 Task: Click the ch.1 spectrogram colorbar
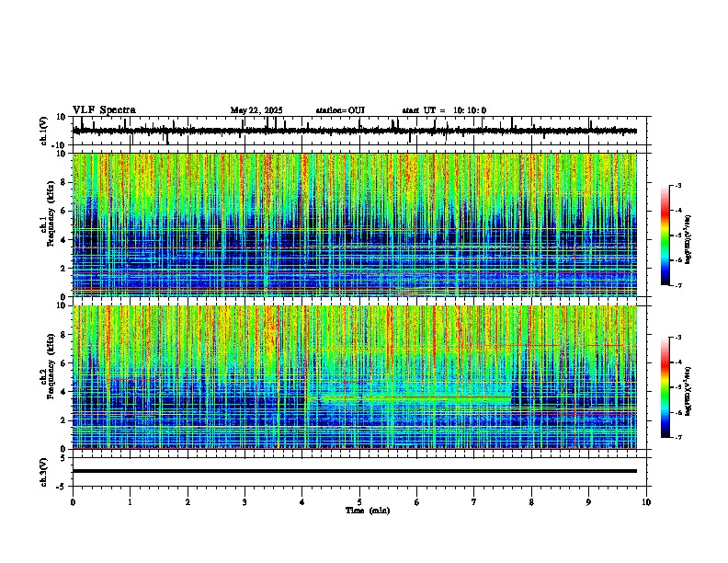(x=665, y=236)
